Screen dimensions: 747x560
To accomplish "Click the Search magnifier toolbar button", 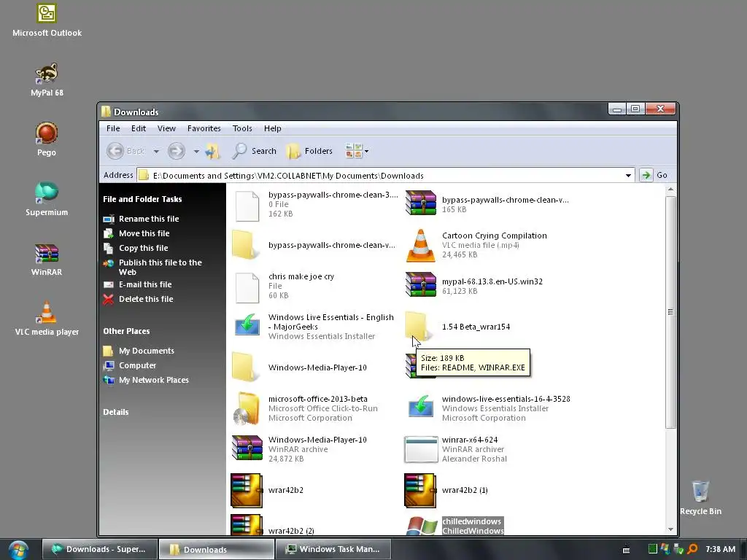I will point(255,151).
